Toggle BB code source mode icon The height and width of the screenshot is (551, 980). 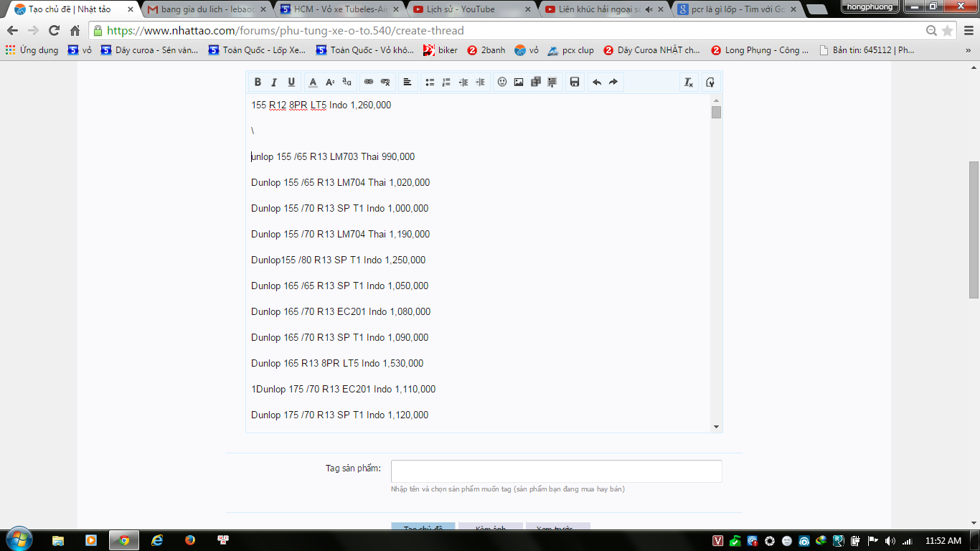tap(710, 83)
